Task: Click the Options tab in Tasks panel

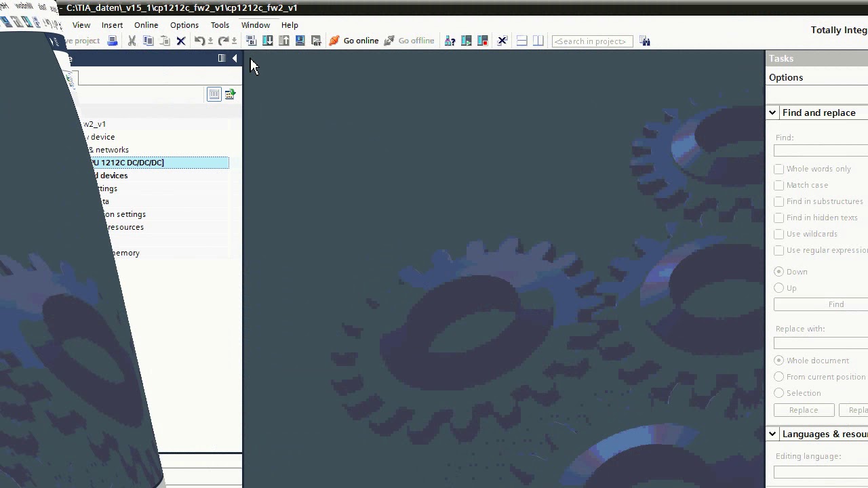Action: click(786, 77)
